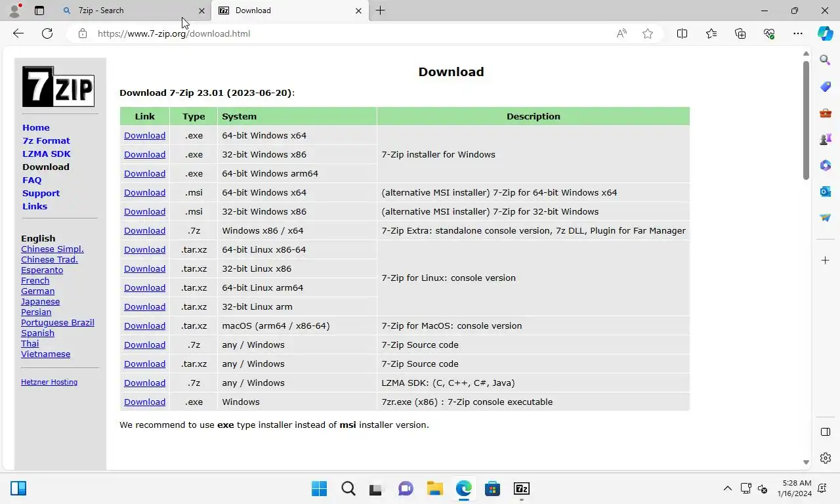Add sidebar app plus icon
Viewport: 840px width, 504px height.
pyautogui.click(x=826, y=261)
